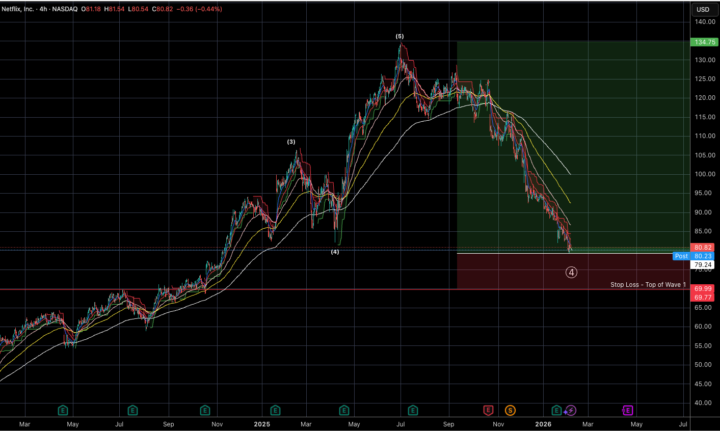Select the red 80.82 last price tag

click(703, 247)
